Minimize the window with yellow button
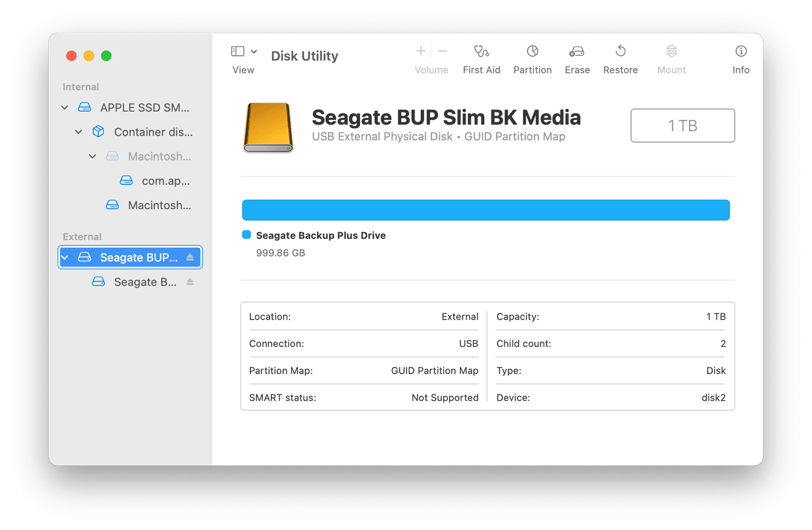This screenshot has height=530, width=812. (x=89, y=56)
